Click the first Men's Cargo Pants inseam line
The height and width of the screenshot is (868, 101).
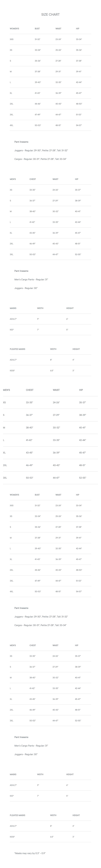(x=31, y=279)
